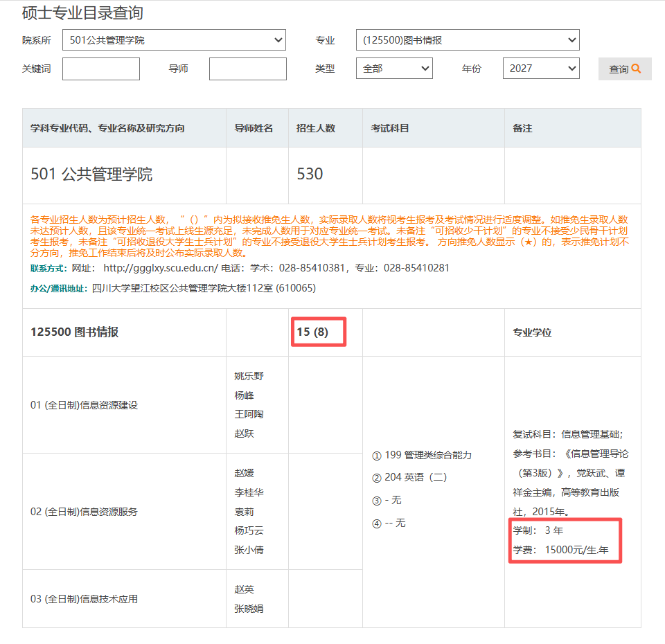Click the 硕士专业目录查询 page heading
The image size is (665, 644).
click(82, 13)
